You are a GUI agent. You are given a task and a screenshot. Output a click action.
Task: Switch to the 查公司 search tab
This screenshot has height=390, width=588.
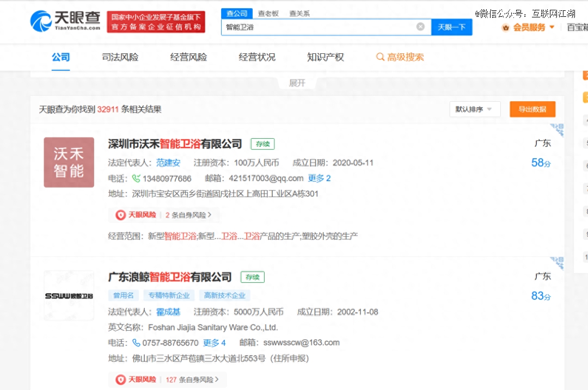pos(237,14)
